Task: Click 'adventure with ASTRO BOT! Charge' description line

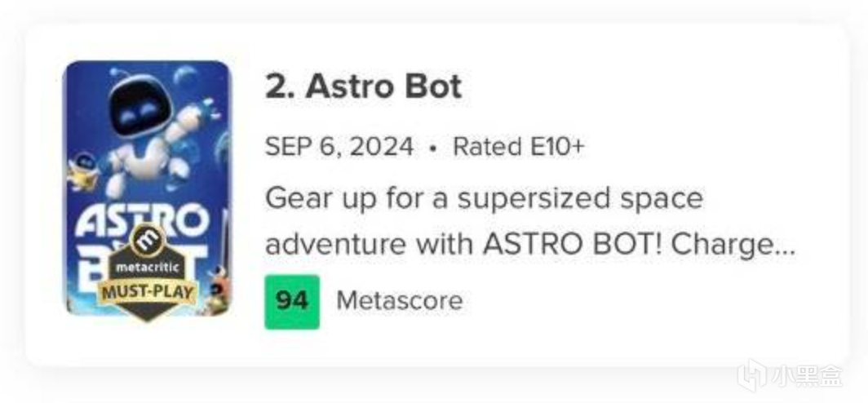Action: pyautogui.click(x=518, y=244)
